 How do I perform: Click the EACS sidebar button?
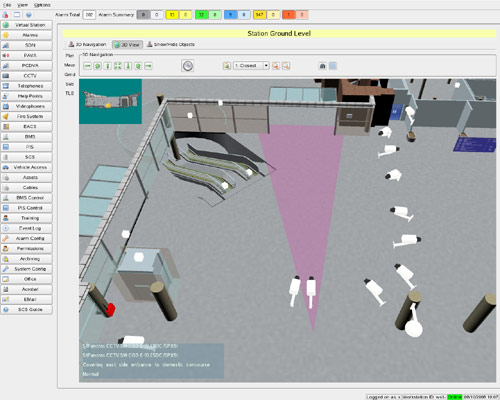[x=27, y=127]
